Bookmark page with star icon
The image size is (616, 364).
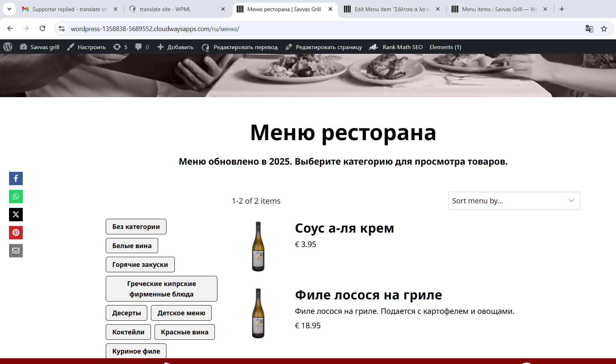[x=604, y=29]
